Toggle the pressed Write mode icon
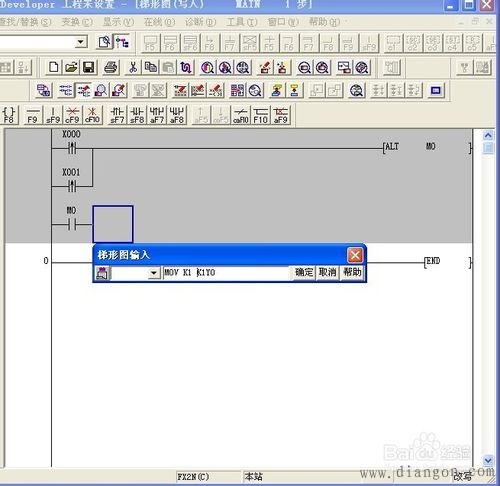Viewport: 500px width, 486px height. pyautogui.click(x=83, y=90)
